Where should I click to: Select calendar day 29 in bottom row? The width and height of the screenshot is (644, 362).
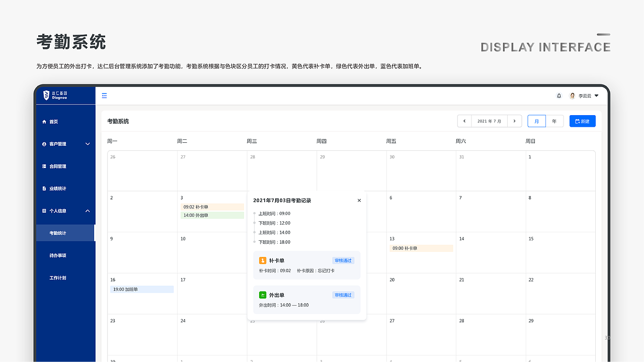(560, 334)
